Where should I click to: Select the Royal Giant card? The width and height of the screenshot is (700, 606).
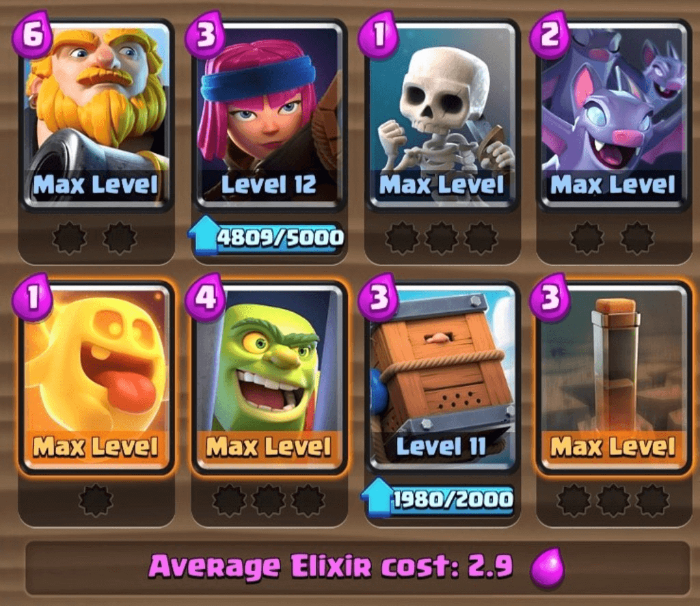click(96, 115)
